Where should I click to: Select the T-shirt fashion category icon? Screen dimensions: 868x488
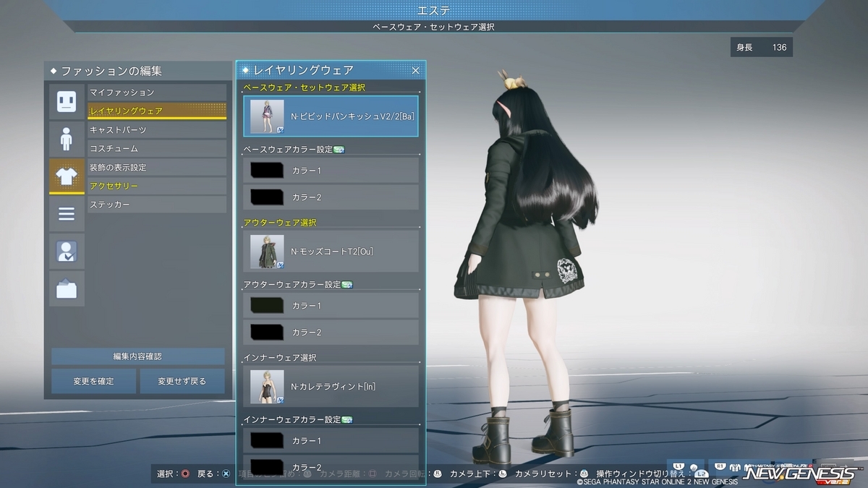pyautogui.click(x=67, y=176)
